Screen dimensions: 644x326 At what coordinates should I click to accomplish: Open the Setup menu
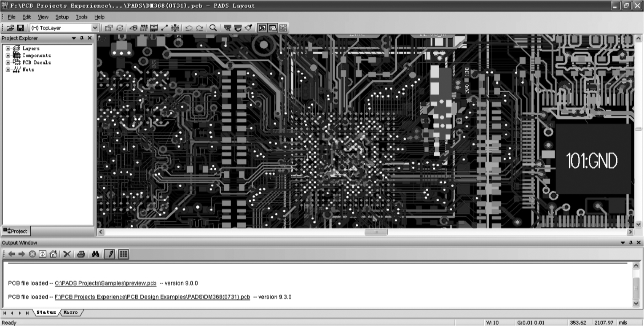tap(62, 17)
